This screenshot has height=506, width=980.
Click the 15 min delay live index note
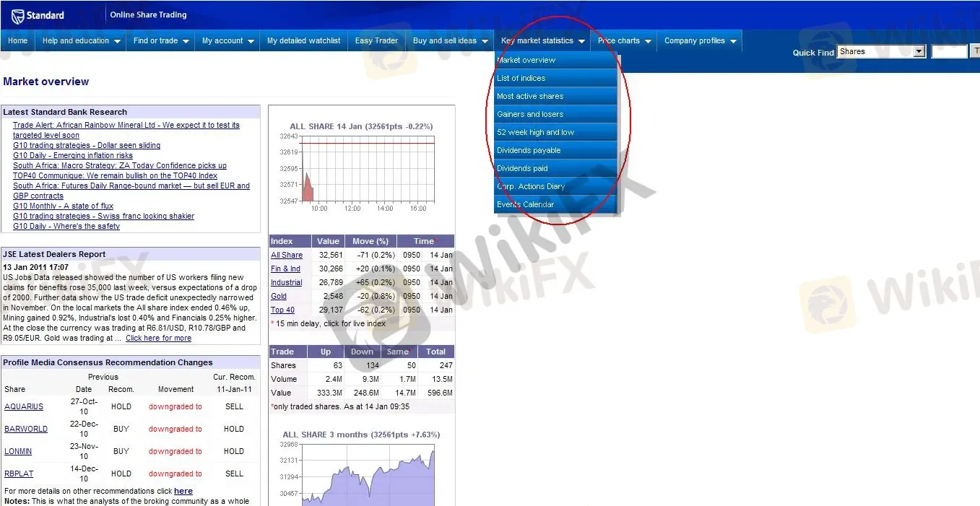[329, 323]
